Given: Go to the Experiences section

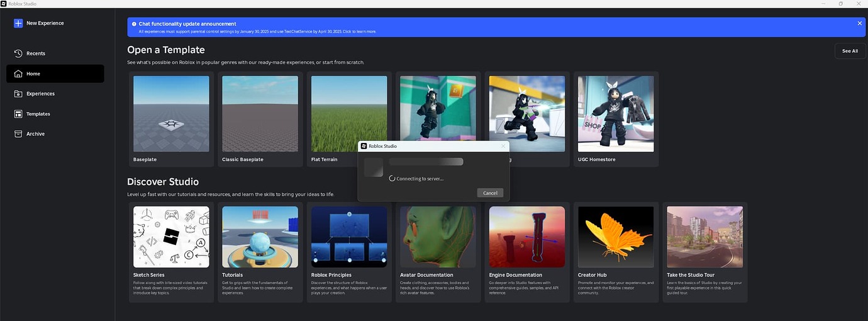Looking at the screenshot, I should (55, 94).
